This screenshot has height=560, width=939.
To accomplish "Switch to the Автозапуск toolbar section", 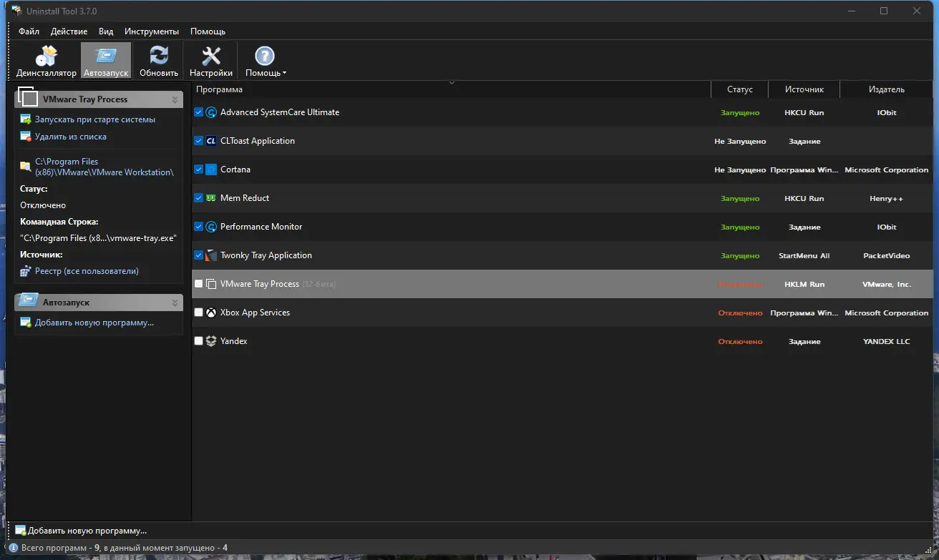I will tap(106, 62).
